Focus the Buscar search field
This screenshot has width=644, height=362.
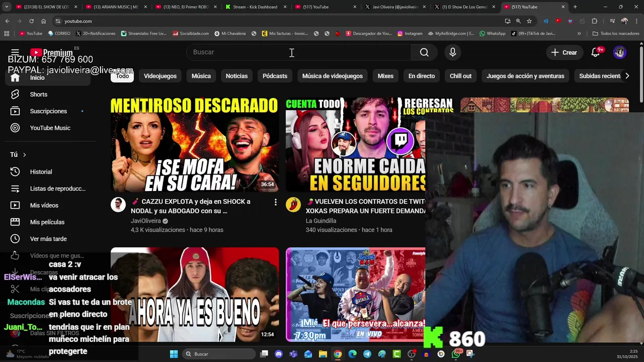click(x=299, y=52)
